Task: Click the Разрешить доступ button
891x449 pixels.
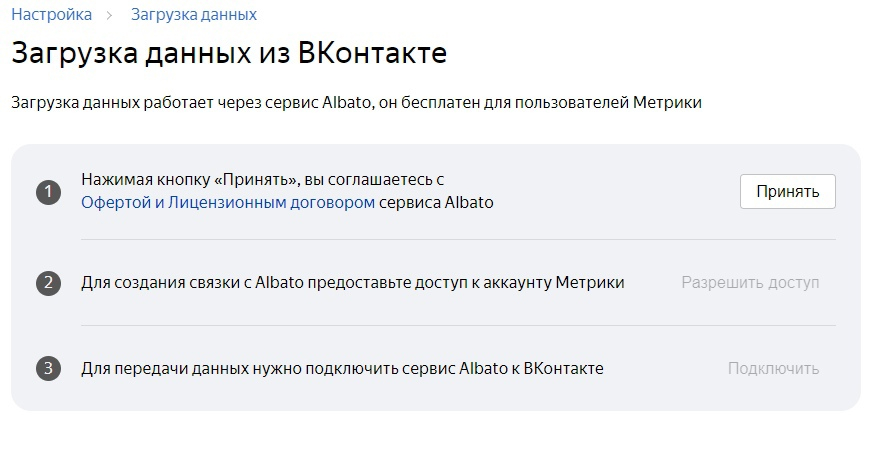Action: (x=750, y=283)
